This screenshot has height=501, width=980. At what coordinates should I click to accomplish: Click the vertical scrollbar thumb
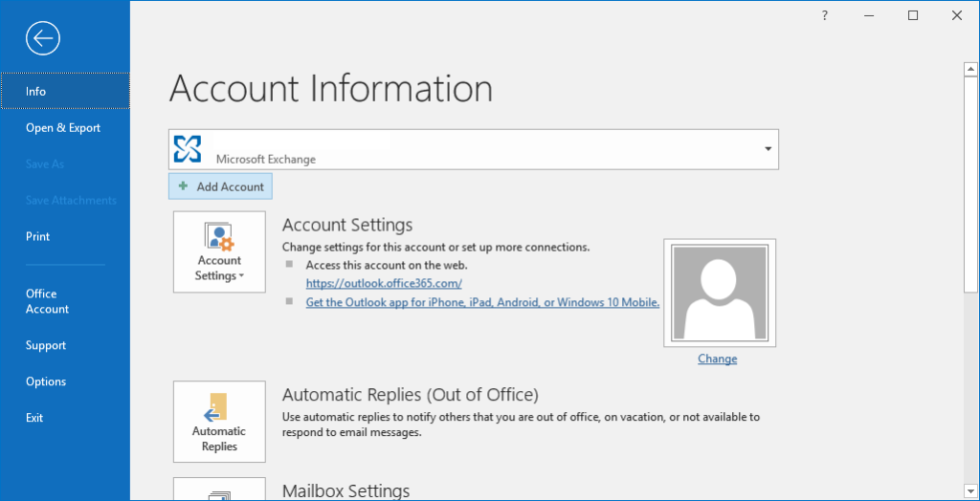(970, 185)
